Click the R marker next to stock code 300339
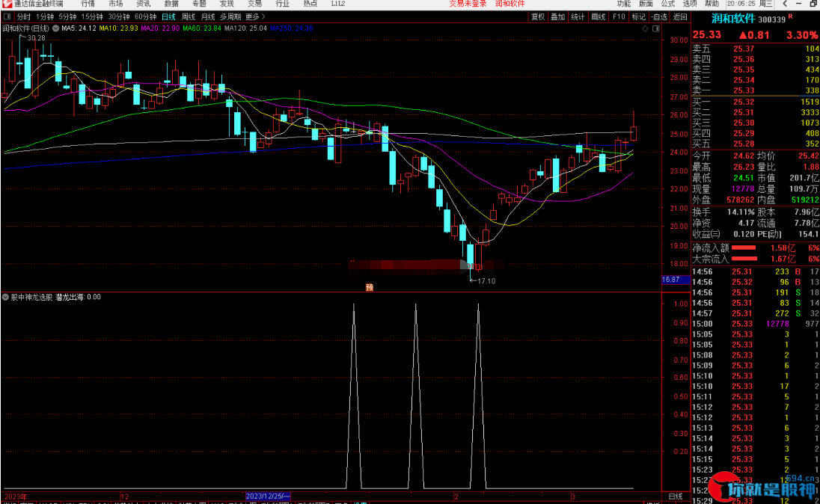Image resolution: width=820 pixels, height=504 pixels. tap(790, 16)
